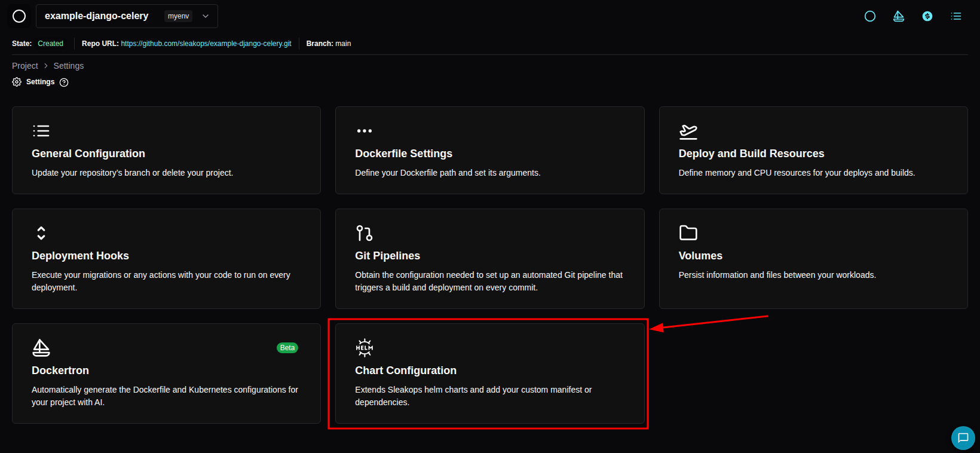Viewport: 980px width, 453px height.
Task: Click the up-down chevron icon on Deployment Hooks
Action: point(41,233)
